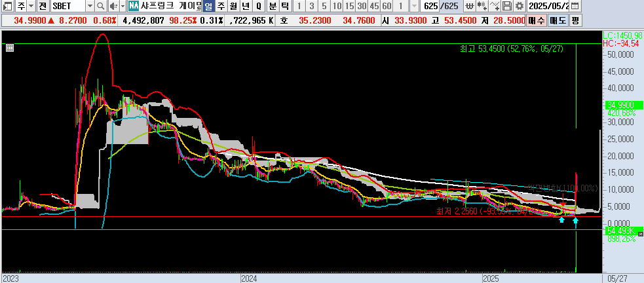Switch to the weekly (주) chart period
The height and width of the screenshot is (283, 644).
tap(221, 6)
